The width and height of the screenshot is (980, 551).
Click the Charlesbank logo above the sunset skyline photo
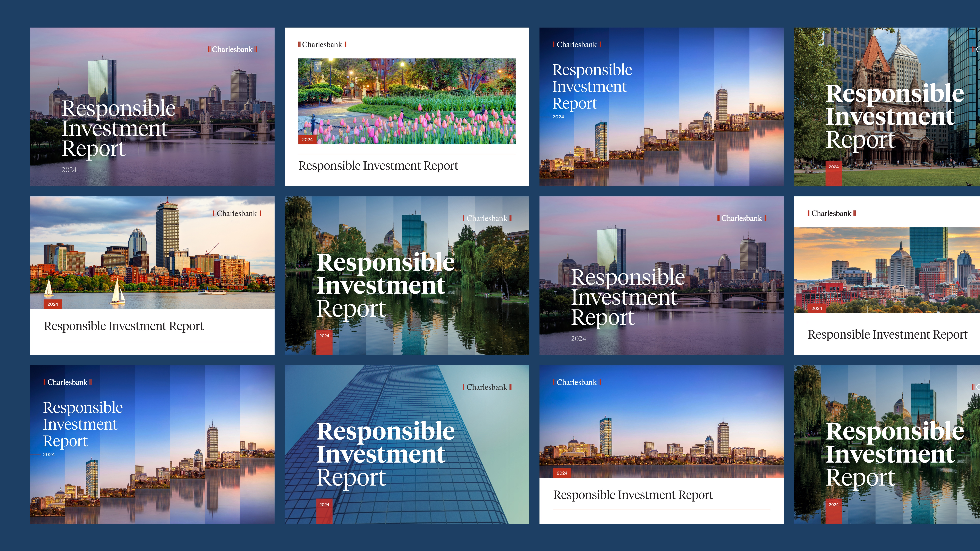[x=832, y=213]
